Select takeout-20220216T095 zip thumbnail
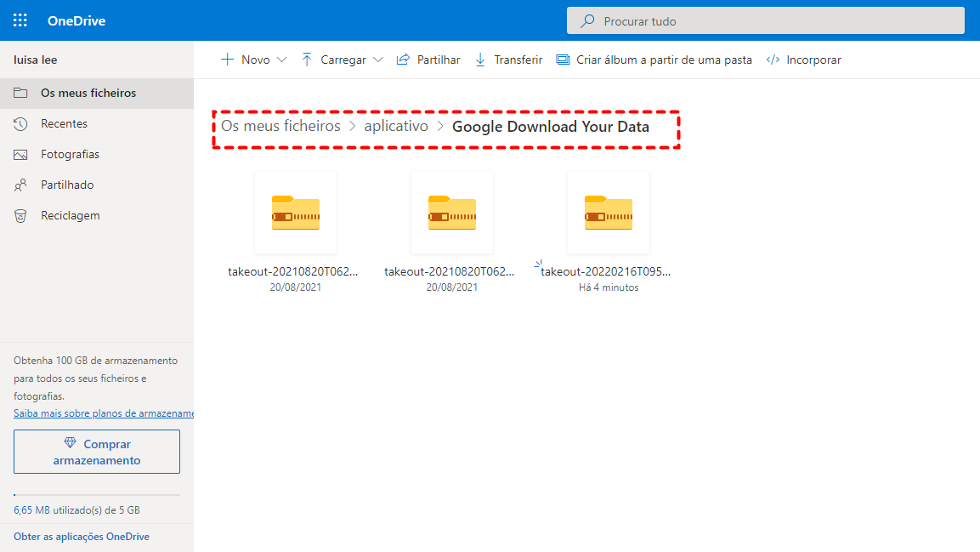Viewport: 980px width, 552px height. [x=608, y=213]
